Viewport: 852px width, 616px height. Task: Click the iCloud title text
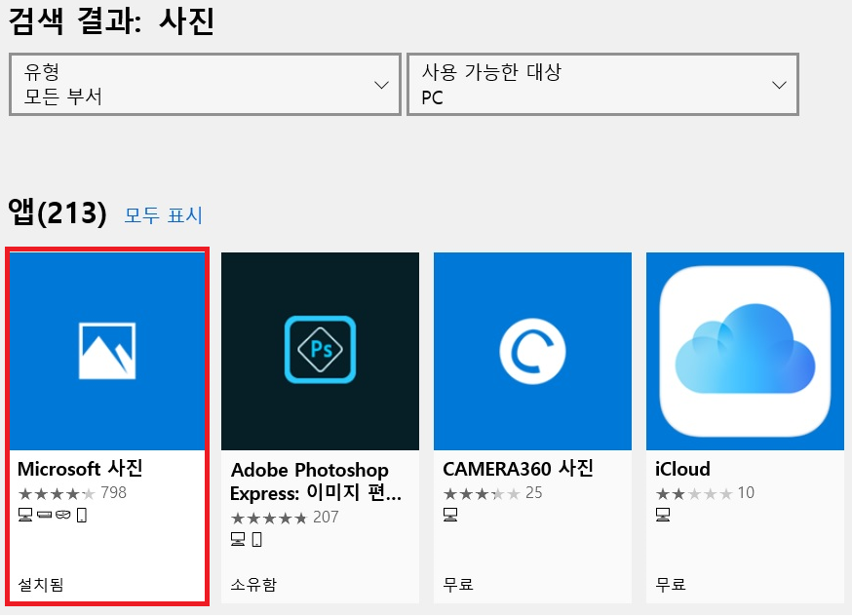pyautogui.click(x=682, y=469)
